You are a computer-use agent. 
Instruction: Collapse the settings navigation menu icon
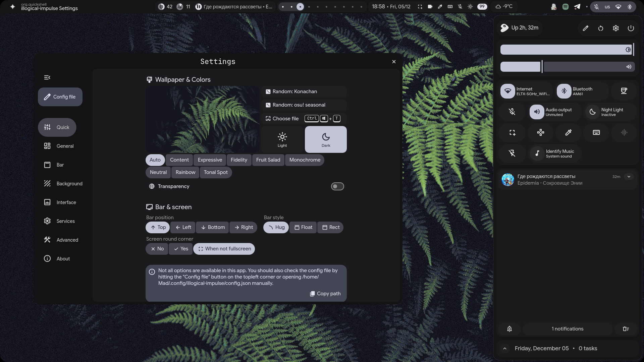pos(47,77)
